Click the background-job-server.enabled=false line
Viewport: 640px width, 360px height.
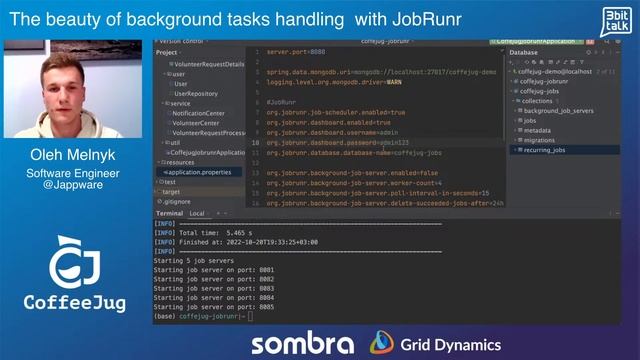352,173
